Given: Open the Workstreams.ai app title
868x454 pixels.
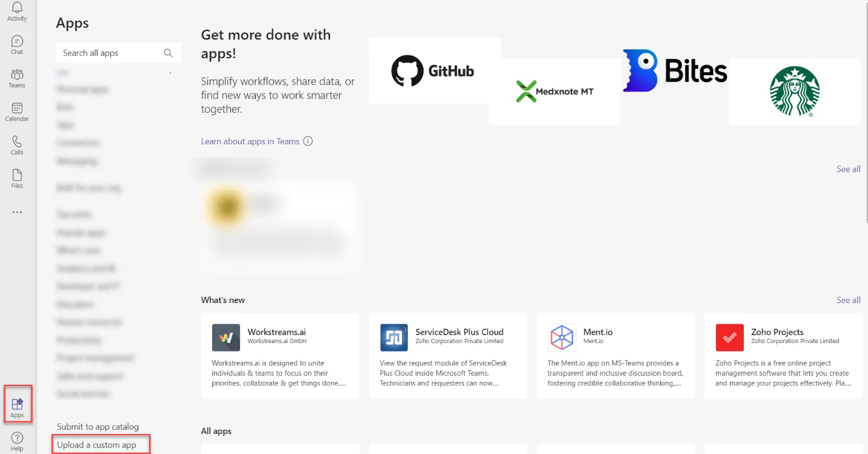Looking at the screenshot, I should [276, 332].
